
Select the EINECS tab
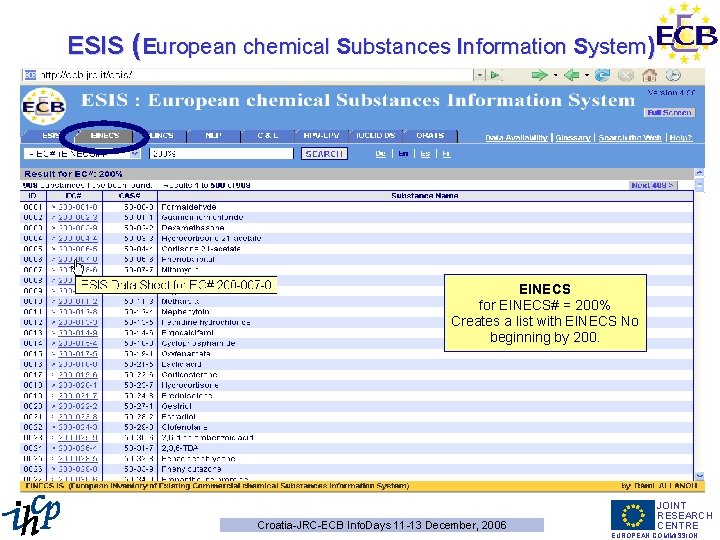tap(105, 135)
